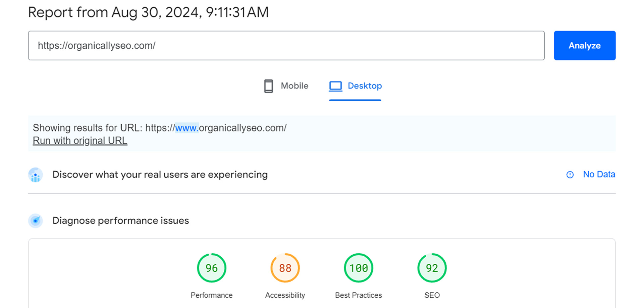The height and width of the screenshot is (308, 644).
Task: Click into the URL input field
Action: (286, 46)
